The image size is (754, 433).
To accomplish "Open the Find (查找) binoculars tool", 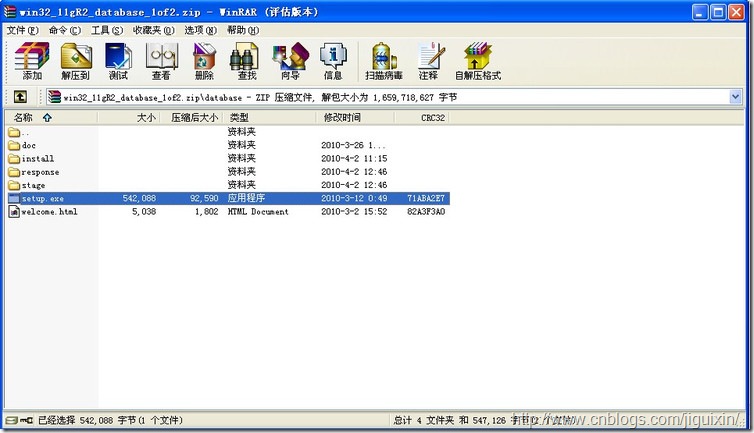I will pos(246,61).
